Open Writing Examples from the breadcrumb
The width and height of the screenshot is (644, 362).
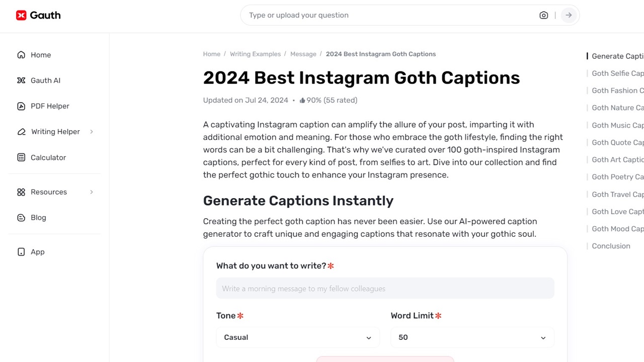255,54
